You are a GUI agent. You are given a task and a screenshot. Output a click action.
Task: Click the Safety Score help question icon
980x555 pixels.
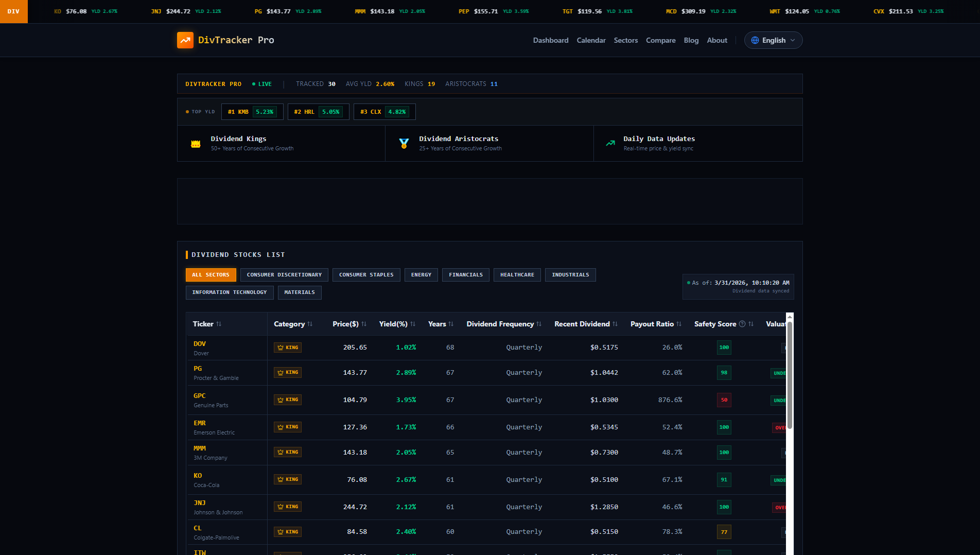point(742,324)
